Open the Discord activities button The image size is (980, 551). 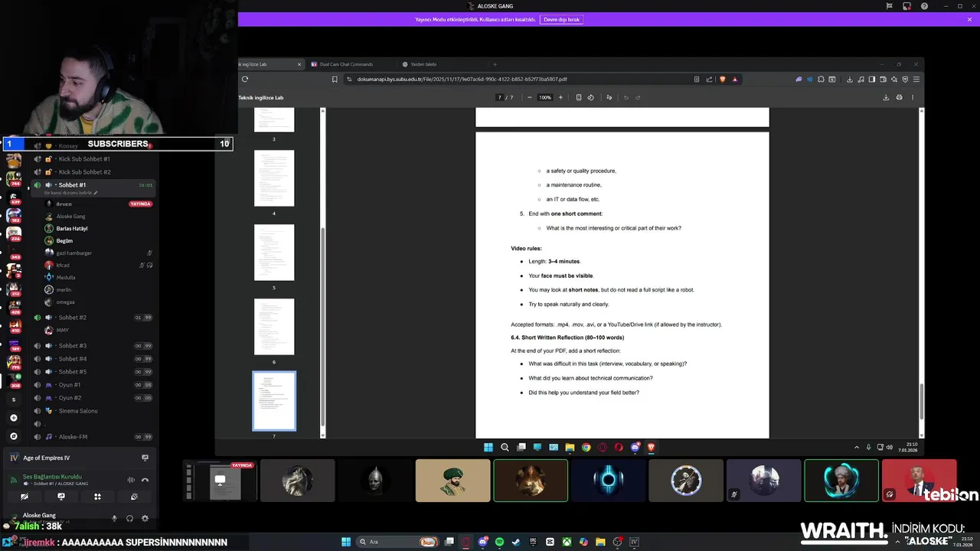click(97, 497)
